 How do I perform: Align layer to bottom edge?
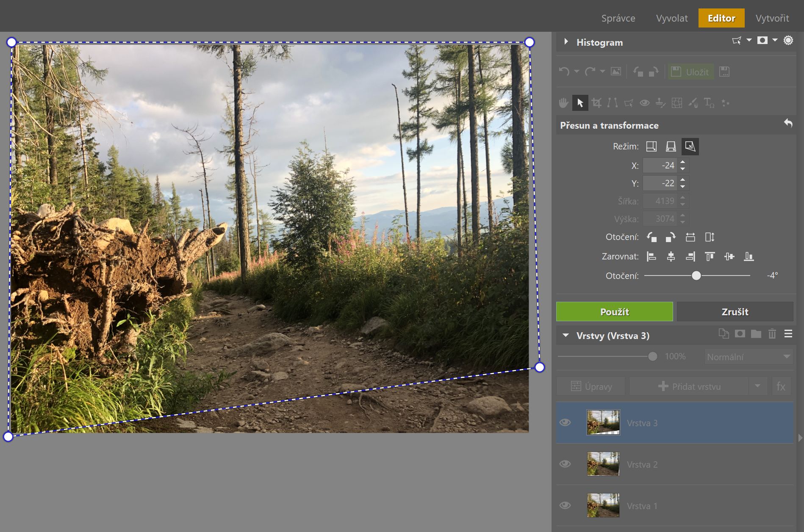[x=749, y=256]
